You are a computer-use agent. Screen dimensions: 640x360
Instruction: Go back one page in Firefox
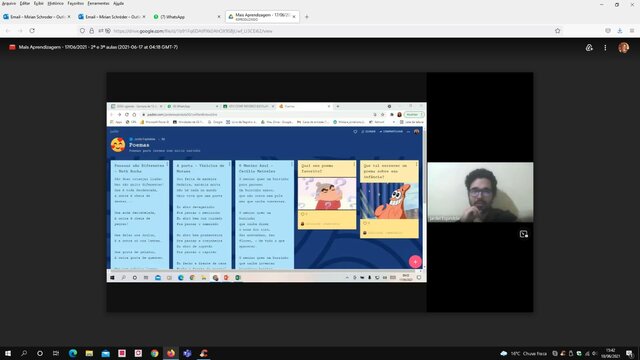pyautogui.click(x=8, y=31)
